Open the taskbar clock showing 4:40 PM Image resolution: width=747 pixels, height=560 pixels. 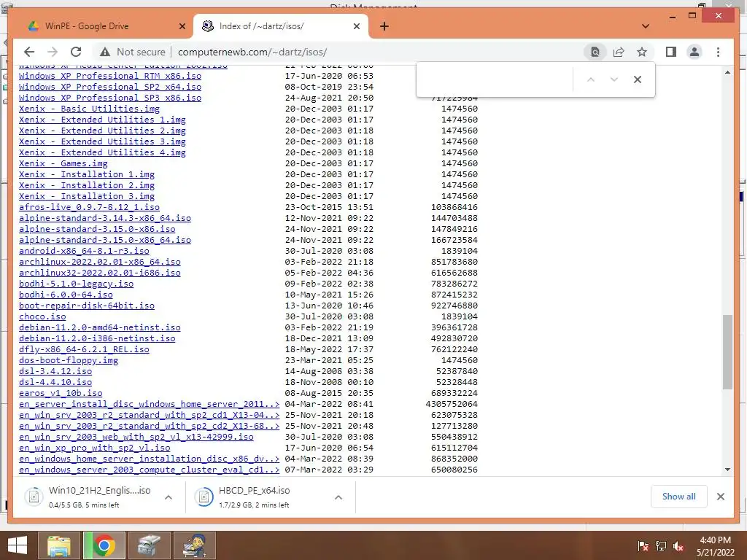pyautogui.click(x=715, y=546)
